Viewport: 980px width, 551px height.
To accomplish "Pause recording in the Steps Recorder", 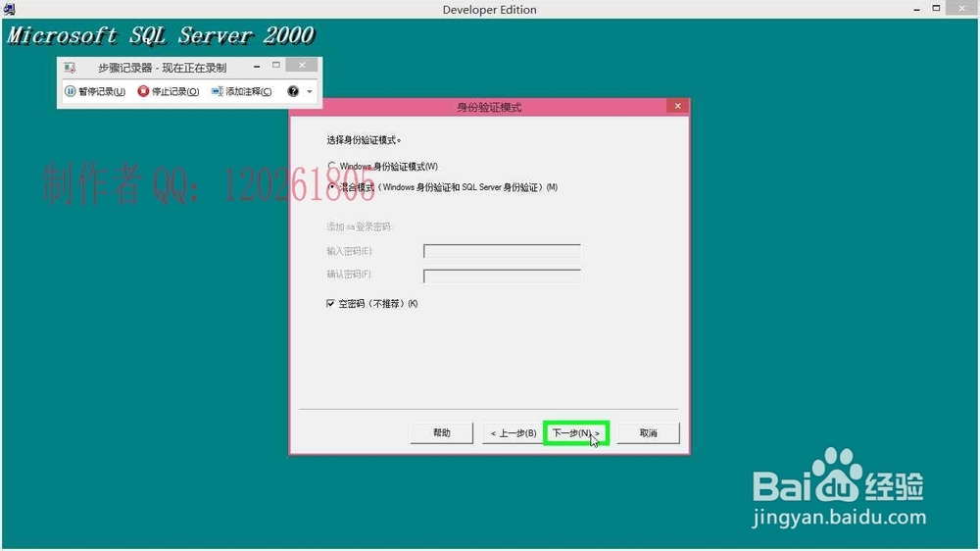I will [95, 91].
